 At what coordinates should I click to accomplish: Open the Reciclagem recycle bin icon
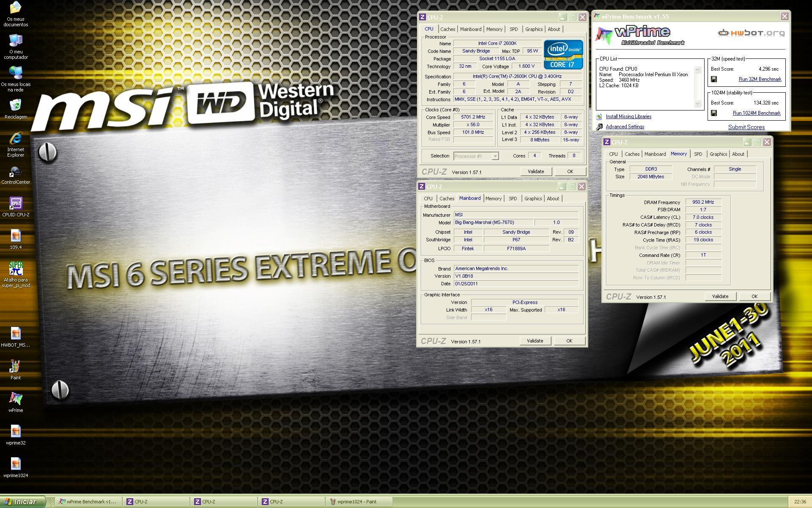pos(16,109)
